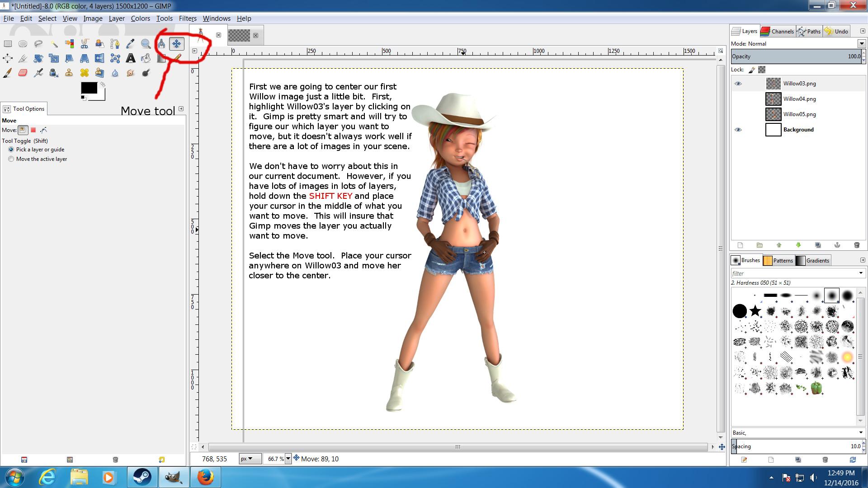Choose the Scissors Select tool
868x488 pixels.
coord(84,44)
